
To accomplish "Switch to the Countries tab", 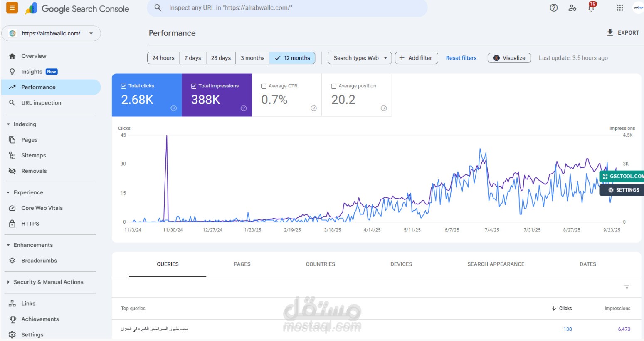I will pos(320,264).
